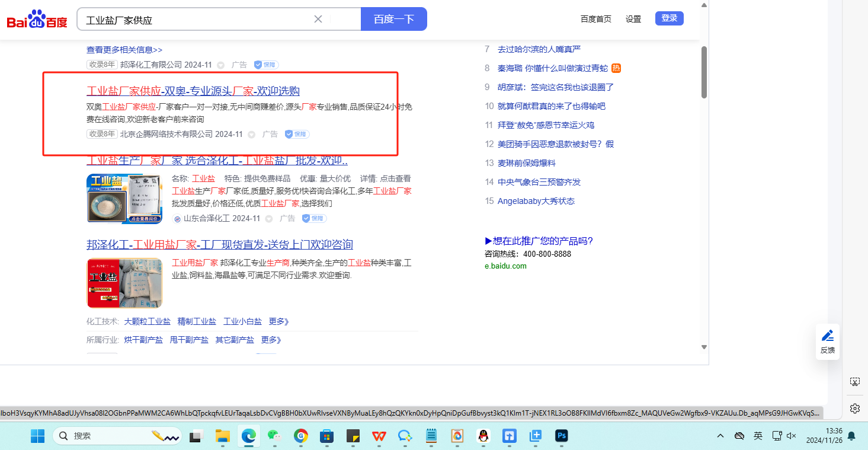The width and height of the screenshot is (868, 450).
Task: Click the Baidu logo
Action: tap(37, 20)
